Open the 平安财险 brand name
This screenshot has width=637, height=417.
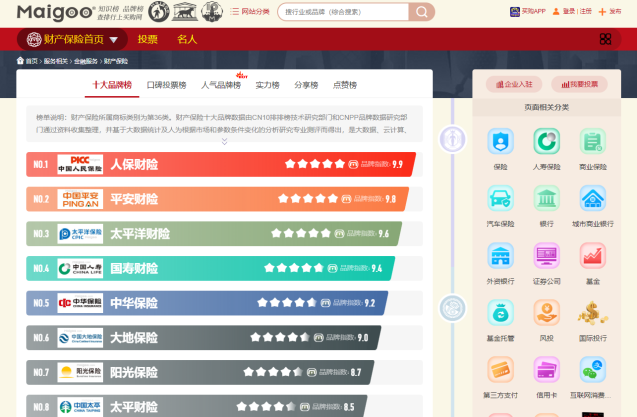134,199
